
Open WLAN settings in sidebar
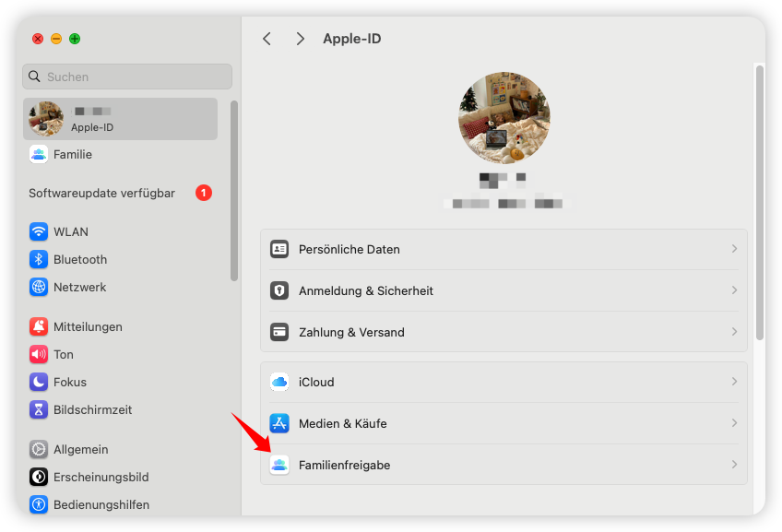click(120, 231)
